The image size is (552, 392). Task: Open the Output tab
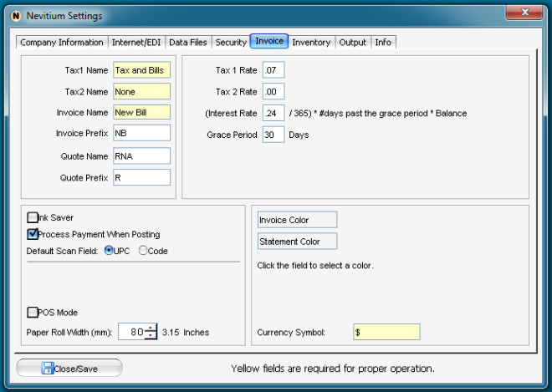(353, 43)
